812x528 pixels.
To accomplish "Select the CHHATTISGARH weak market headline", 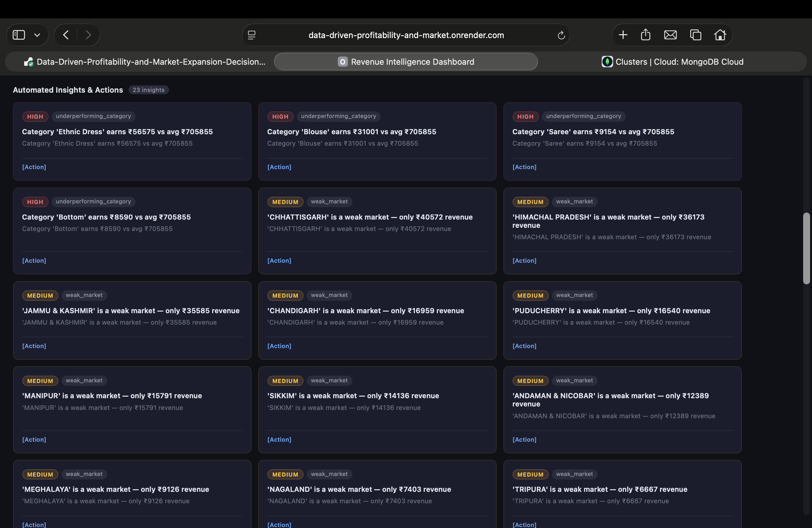I will click(370, 217).
